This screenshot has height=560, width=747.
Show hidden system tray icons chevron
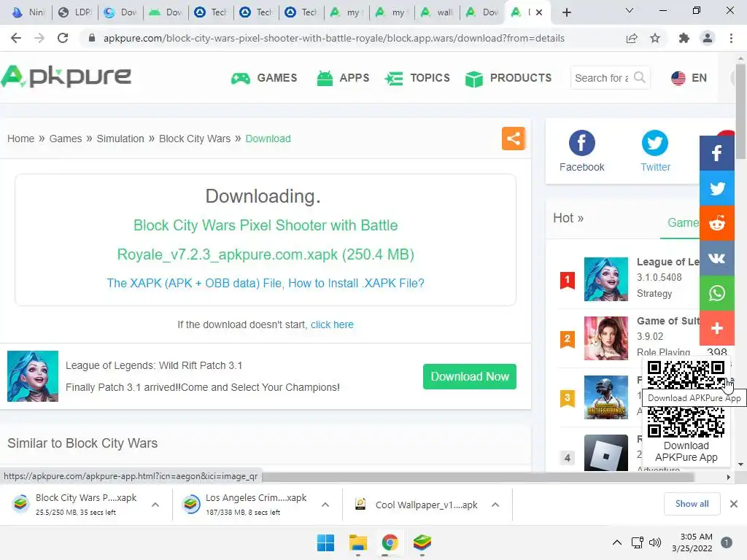617,542
